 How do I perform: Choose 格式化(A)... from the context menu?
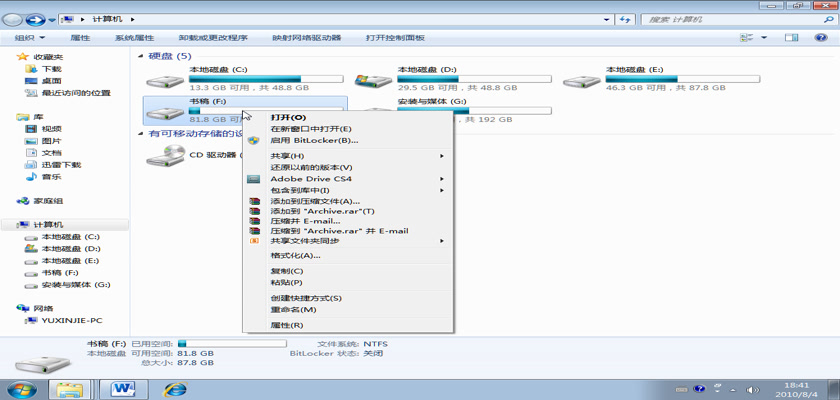pos(289,256)
